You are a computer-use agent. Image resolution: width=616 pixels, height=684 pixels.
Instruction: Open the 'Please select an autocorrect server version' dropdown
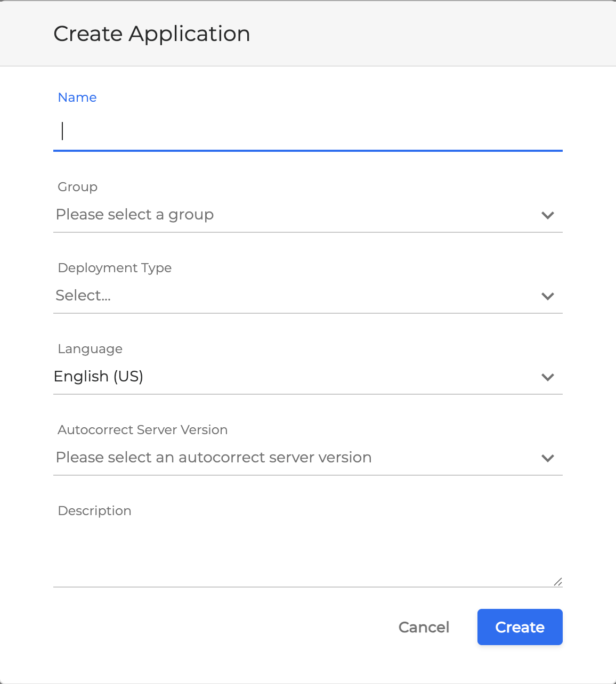coord(298,458)
